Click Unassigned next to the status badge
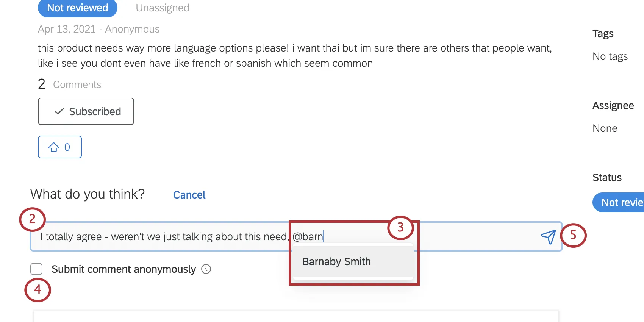 pyautogui.click(x=162, y=8)
